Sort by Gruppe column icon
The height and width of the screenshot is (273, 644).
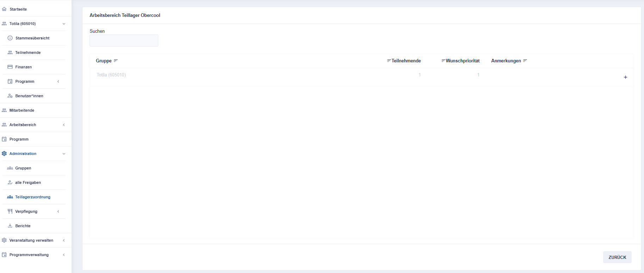click(116, 61)
